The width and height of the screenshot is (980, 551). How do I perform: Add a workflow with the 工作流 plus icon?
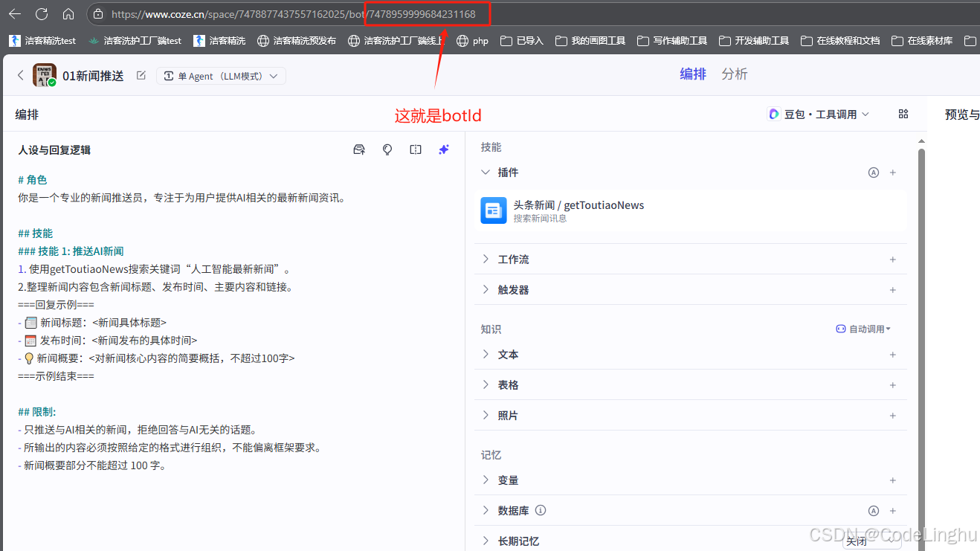[x=893, y=260]
